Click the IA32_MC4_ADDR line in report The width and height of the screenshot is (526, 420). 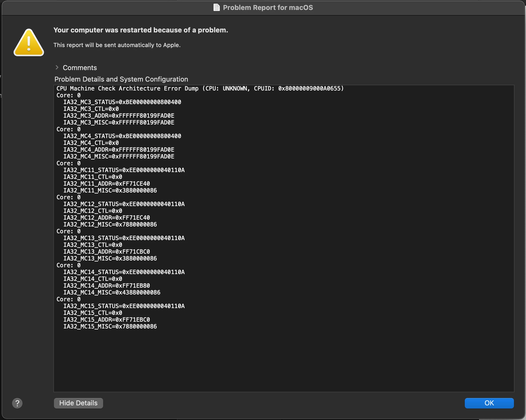click(x=119, y=150)
